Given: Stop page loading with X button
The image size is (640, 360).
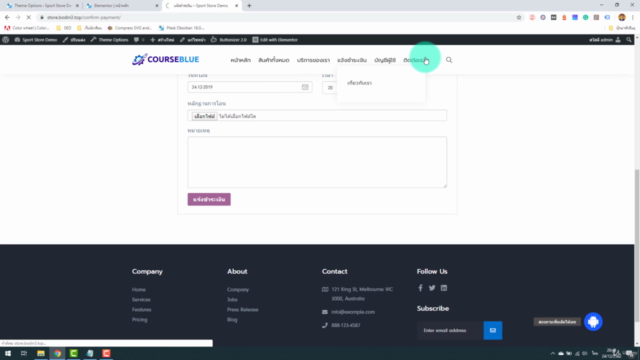Looking at the screenshot, I should coord(29,17).
